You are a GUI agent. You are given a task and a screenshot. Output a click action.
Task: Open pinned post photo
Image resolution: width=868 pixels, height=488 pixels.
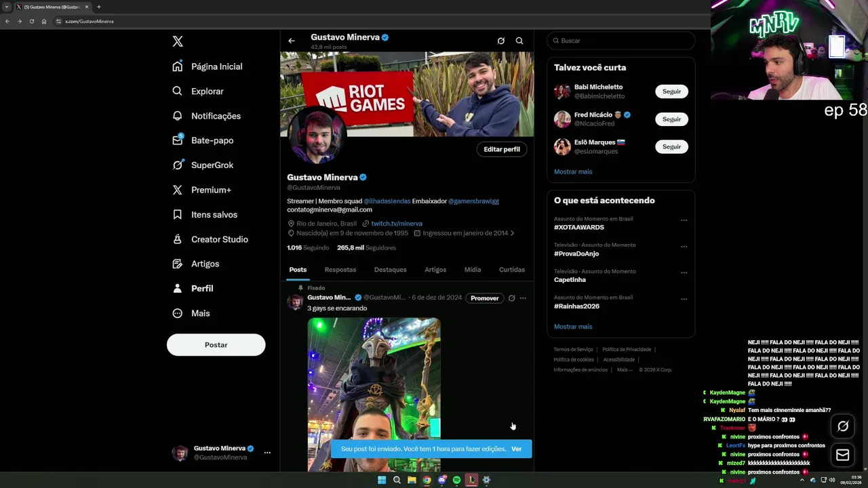coord(374,394)
